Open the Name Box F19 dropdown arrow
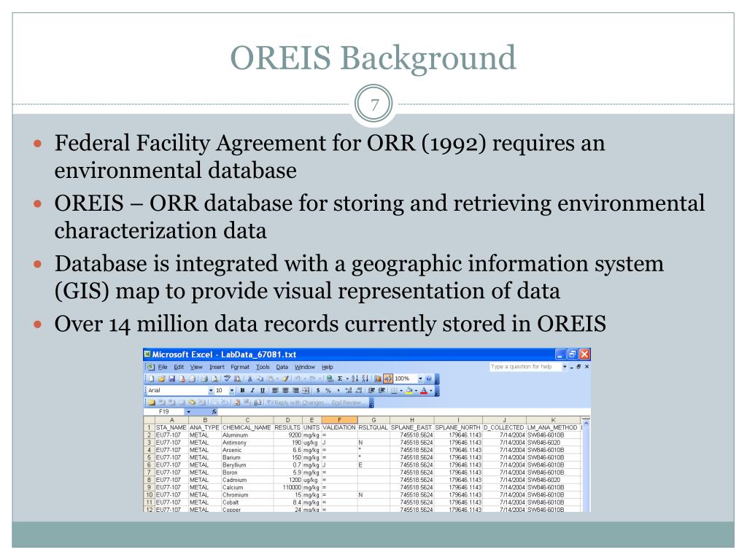747x560 pixels. (189, 411)
